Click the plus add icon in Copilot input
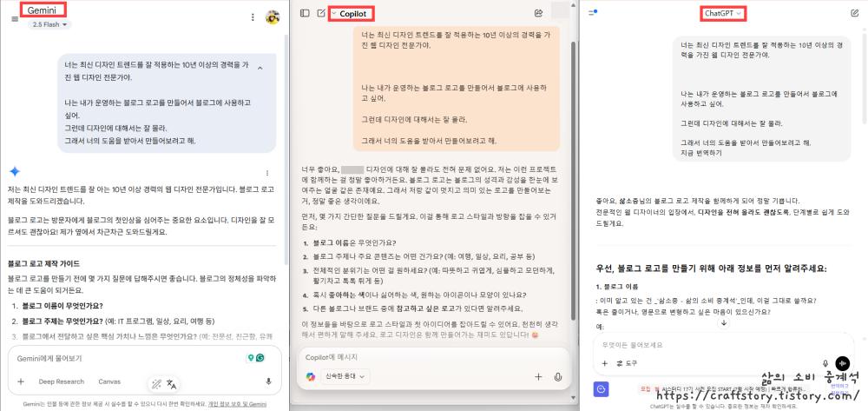Viewport: 868px width, 411px height. 538,376
